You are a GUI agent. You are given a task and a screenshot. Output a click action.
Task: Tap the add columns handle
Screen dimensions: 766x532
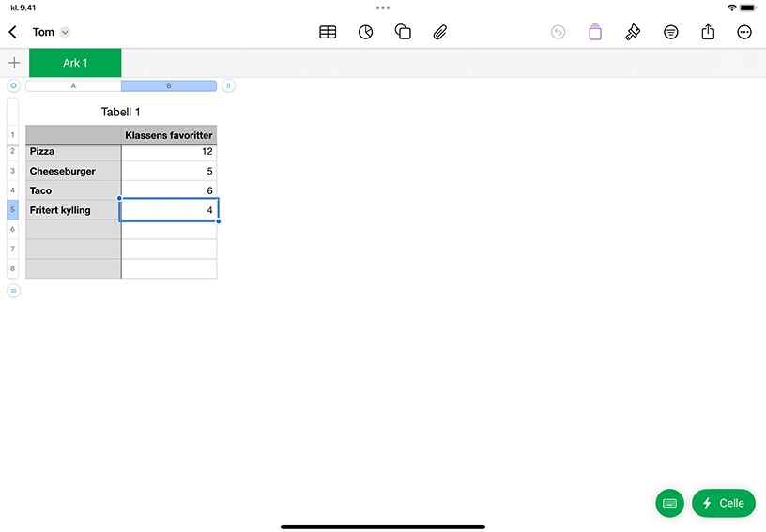[228, 86]
